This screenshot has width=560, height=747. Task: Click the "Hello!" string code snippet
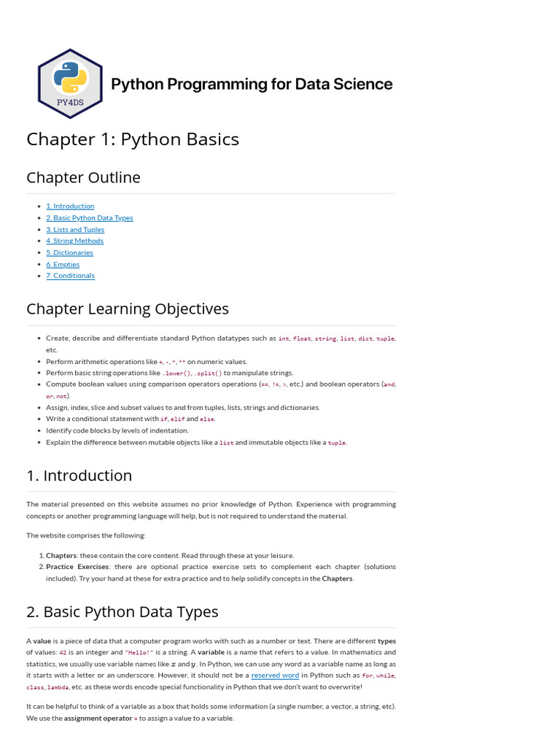[x=139, y=653]
